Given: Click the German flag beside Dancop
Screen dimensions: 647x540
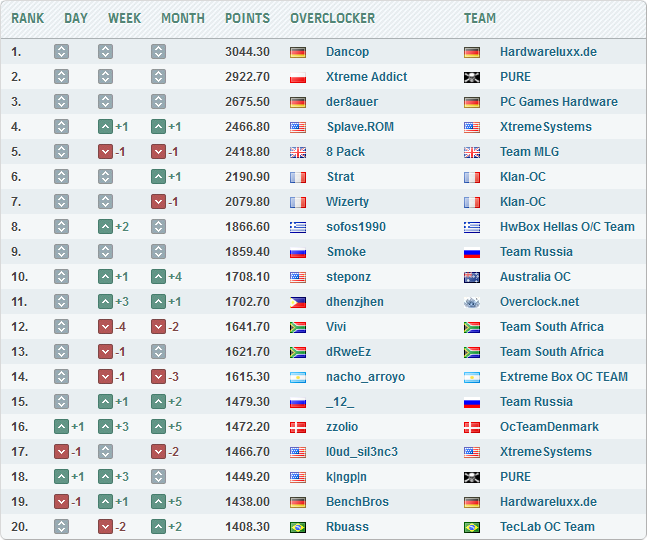Looking at the screenshot, I should click(x=298, y=52).
